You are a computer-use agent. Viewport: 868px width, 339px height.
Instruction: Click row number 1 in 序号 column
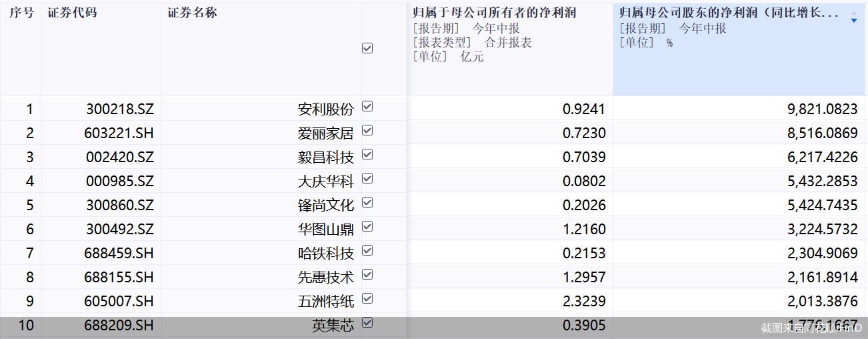29,109
